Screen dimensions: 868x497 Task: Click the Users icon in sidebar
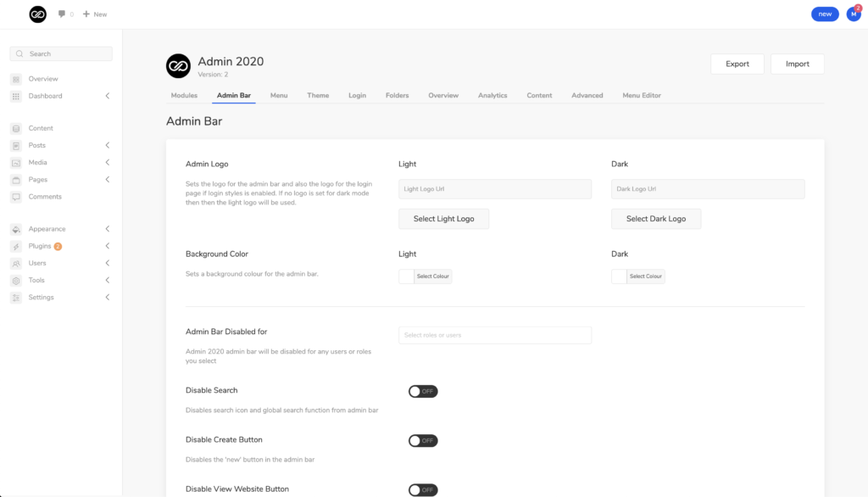(16, 263)
